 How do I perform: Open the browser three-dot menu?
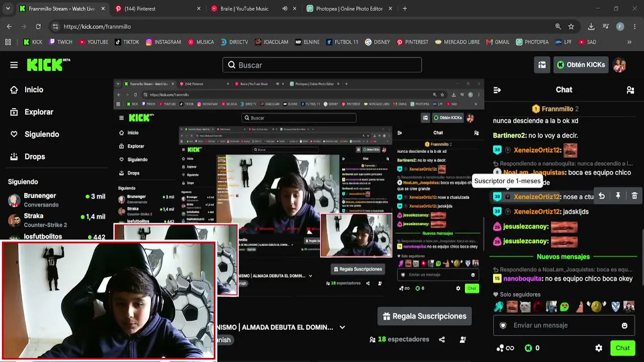[634, 27]
